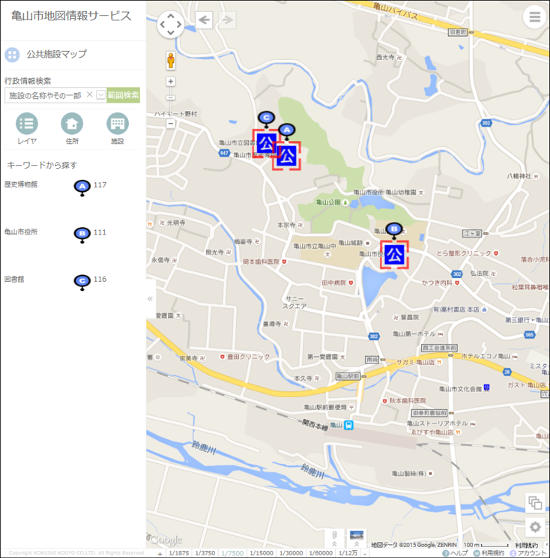Select the 1/7500 scale
Image resolution: width=550 pixels, height=558 pixels.
[x=233, y=553]
